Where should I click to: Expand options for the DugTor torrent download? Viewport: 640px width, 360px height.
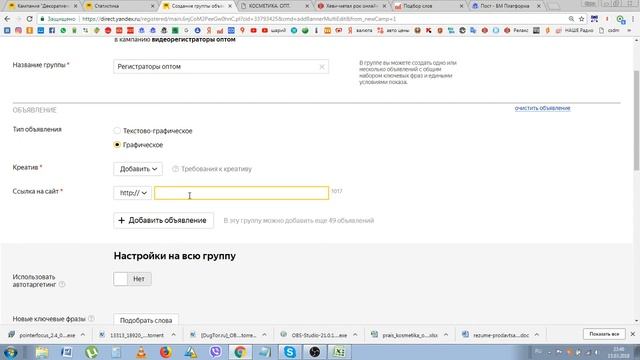264,335
